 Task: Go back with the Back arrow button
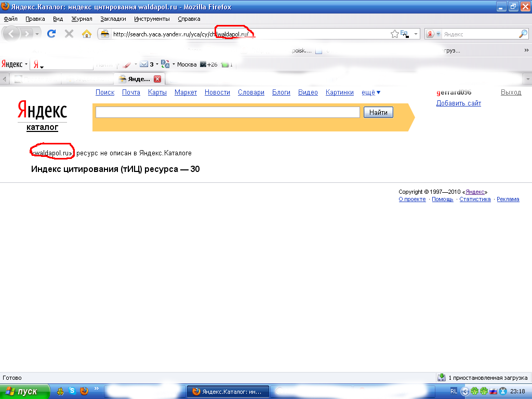(x=11, y=34)
